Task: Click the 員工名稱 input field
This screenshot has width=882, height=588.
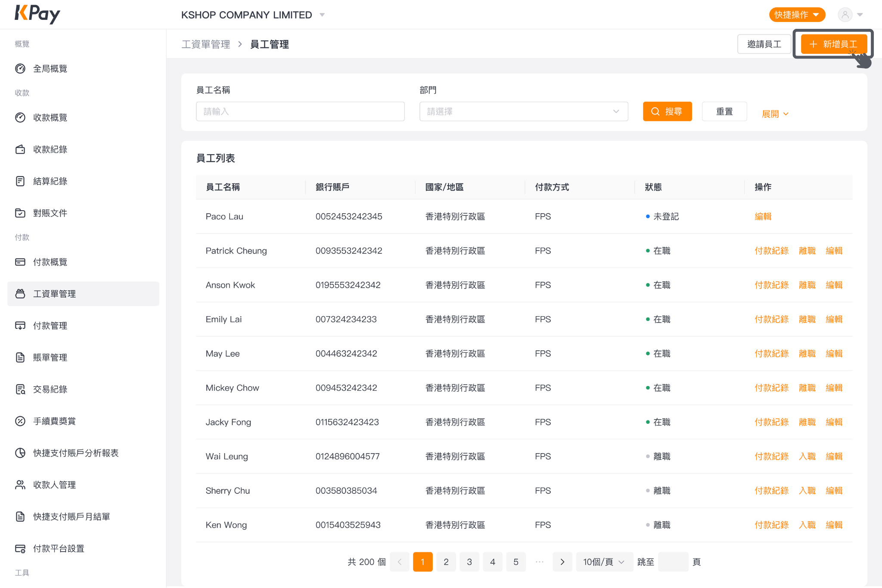Action: (x=300, y=112)
